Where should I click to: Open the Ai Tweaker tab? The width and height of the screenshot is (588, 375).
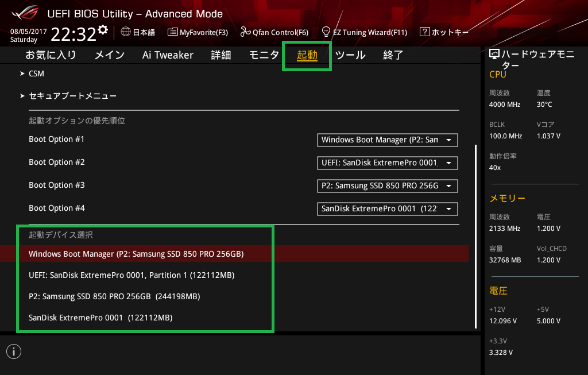(x=168, y=55)
